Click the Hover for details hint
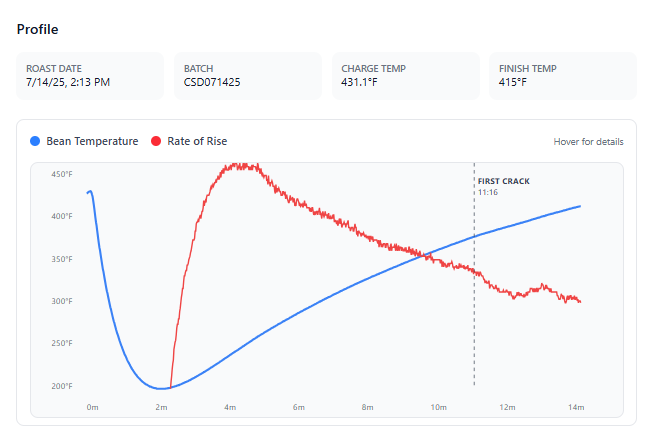Viewport: 653px width, 440px height. point(588,142)
